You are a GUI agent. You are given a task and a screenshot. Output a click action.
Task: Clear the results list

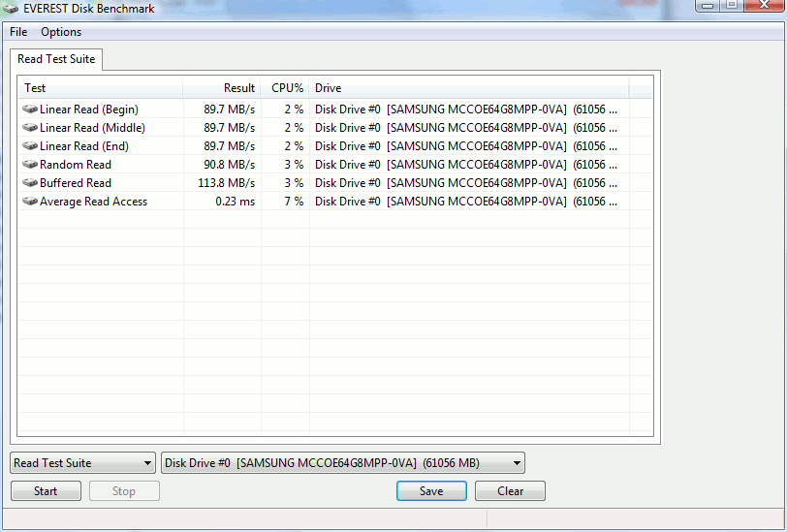510,491
